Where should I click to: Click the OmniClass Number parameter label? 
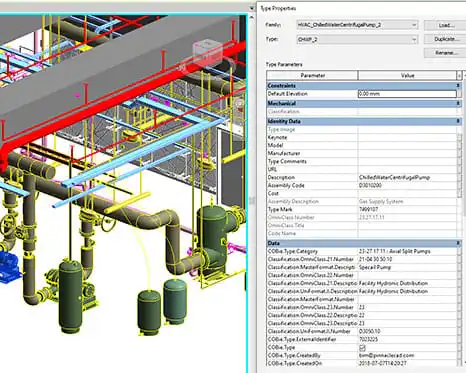(x=291, y=217)
